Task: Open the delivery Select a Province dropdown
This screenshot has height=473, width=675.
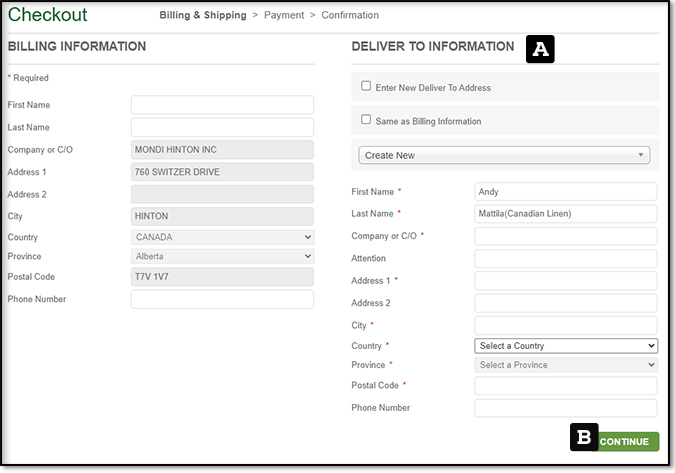Action: [565, 365]
